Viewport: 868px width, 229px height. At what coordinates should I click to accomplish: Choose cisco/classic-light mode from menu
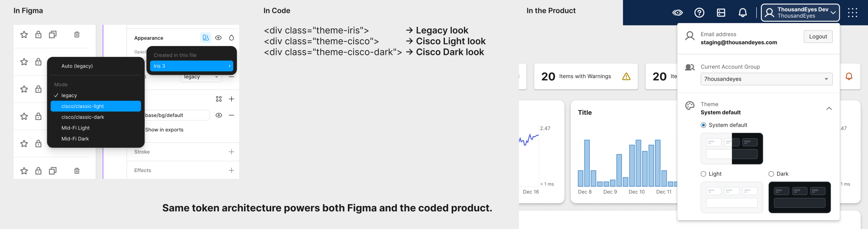point(96,106)
